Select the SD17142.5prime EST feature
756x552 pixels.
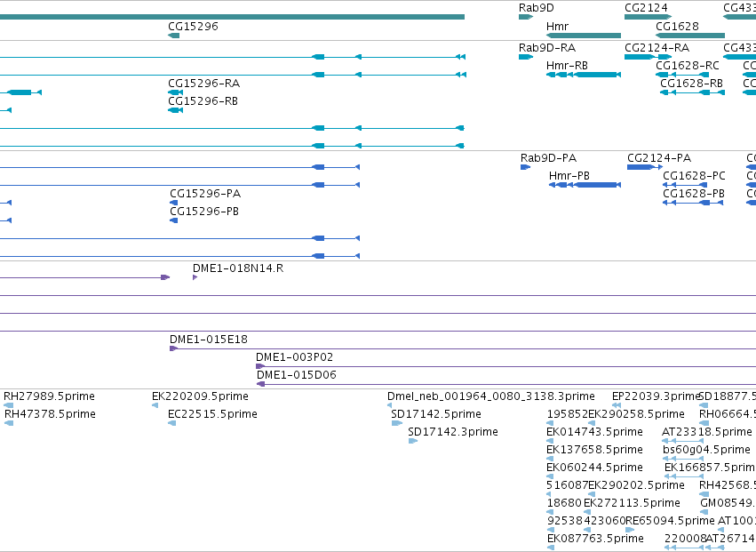397,423
